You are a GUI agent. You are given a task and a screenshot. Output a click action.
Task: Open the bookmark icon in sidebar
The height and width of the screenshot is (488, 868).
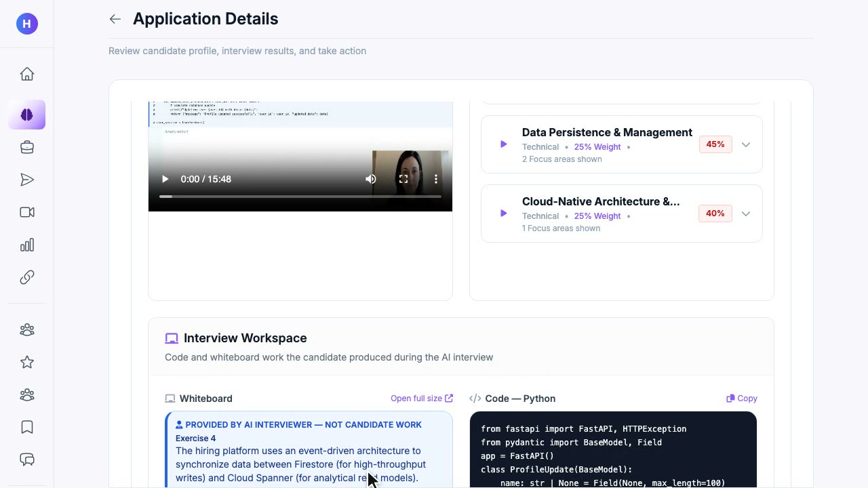[x=27, y=427]
